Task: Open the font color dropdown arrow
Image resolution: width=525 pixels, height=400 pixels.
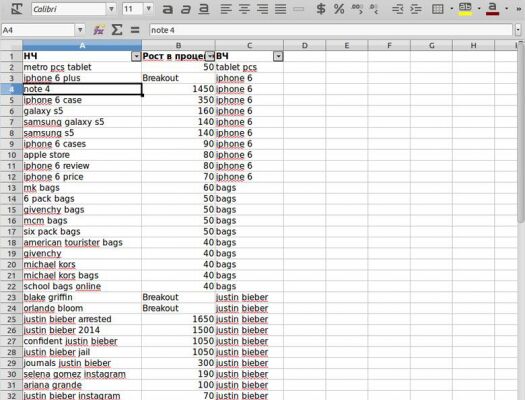Action: click(x=506, y=9)
